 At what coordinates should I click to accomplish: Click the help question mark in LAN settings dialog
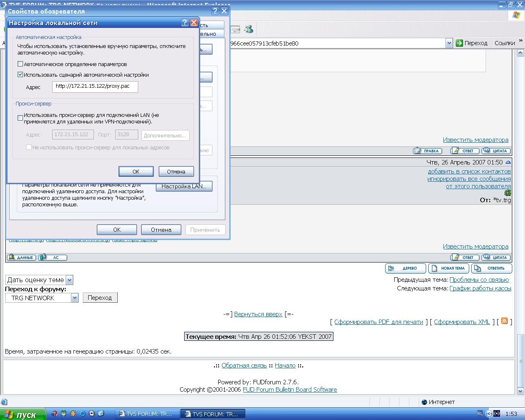coord(185,23)
